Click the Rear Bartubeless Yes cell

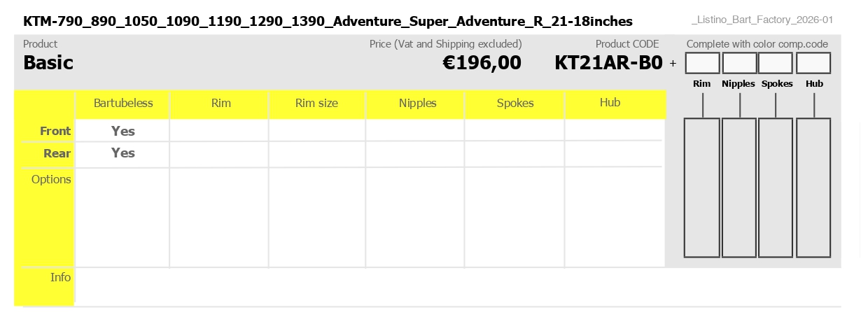123,153
